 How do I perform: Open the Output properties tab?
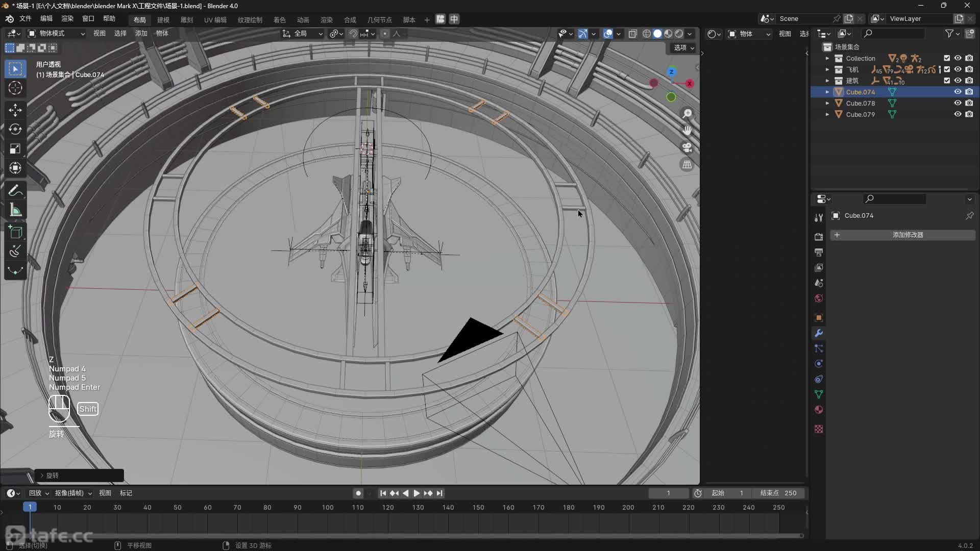pos(819,252)
